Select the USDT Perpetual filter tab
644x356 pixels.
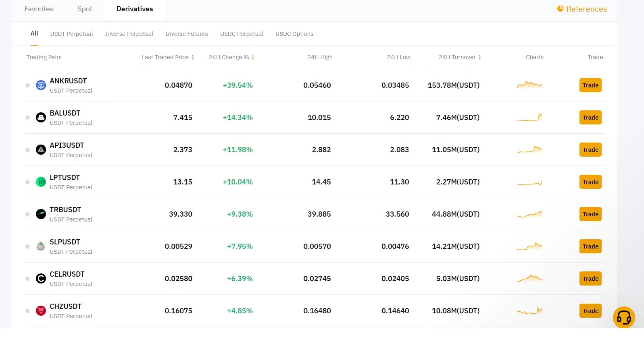(71, 34)
